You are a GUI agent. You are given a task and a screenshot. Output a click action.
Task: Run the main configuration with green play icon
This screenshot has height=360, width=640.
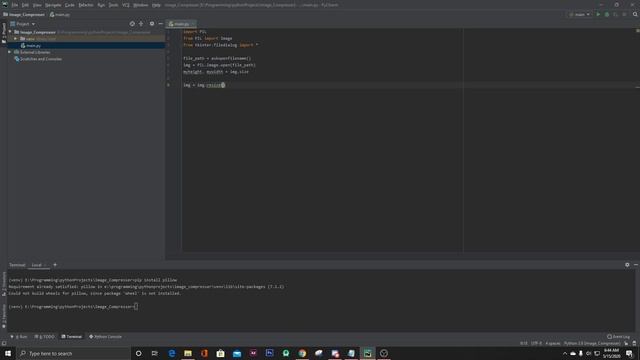pos(598,14)
